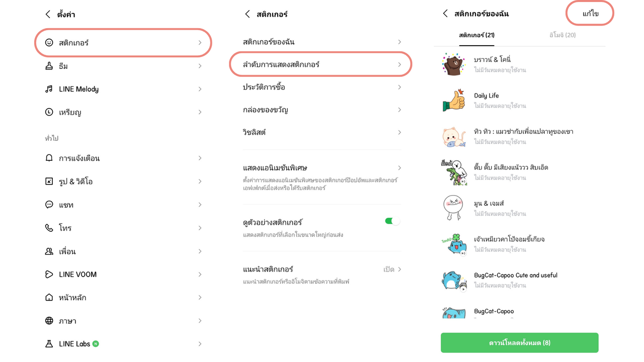Toggle the sticker preview switch
Image resolution: width=644 pixels, height=362 pixels.
point(392,221)
